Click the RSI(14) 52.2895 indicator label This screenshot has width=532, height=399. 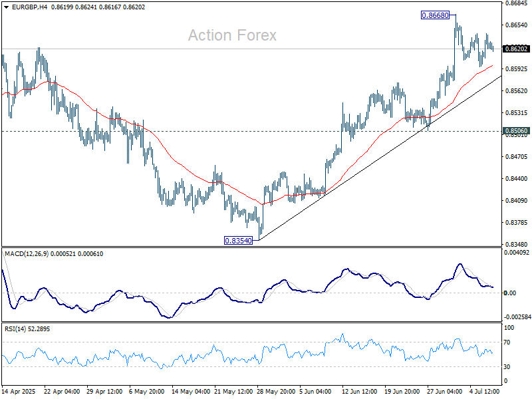pos(27,329)
